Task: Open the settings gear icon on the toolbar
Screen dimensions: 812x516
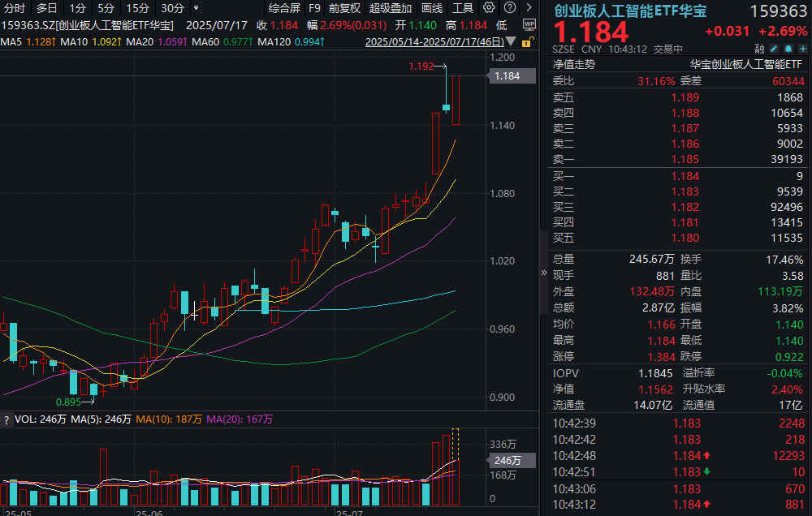Action: pyautogui.click(x=489, y=7)
